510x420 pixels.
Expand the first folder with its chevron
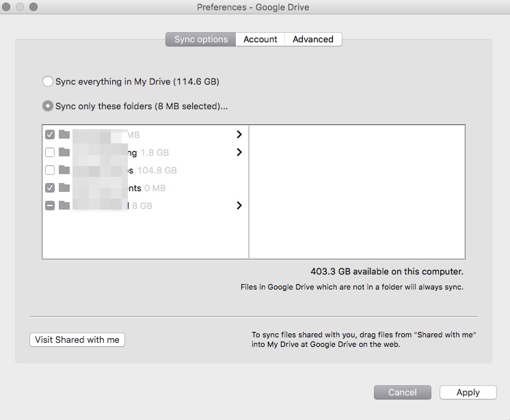(239, 135)
